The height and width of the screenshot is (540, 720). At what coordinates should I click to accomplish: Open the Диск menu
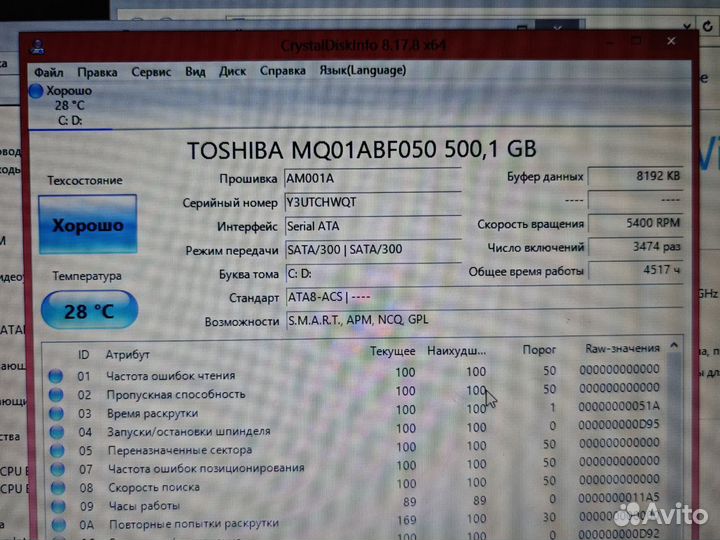232,71
